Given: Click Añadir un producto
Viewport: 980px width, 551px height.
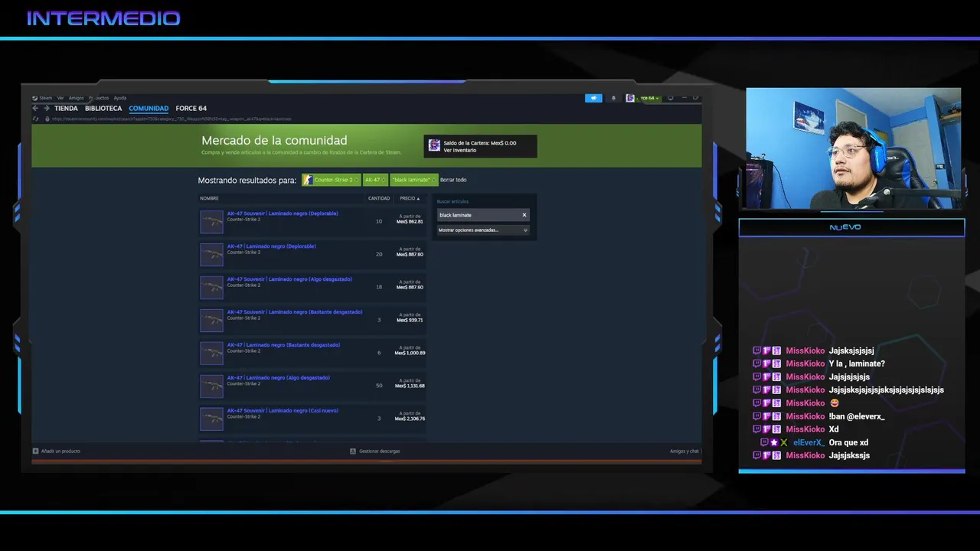Looking at the screenshot, I should (60, 451).
